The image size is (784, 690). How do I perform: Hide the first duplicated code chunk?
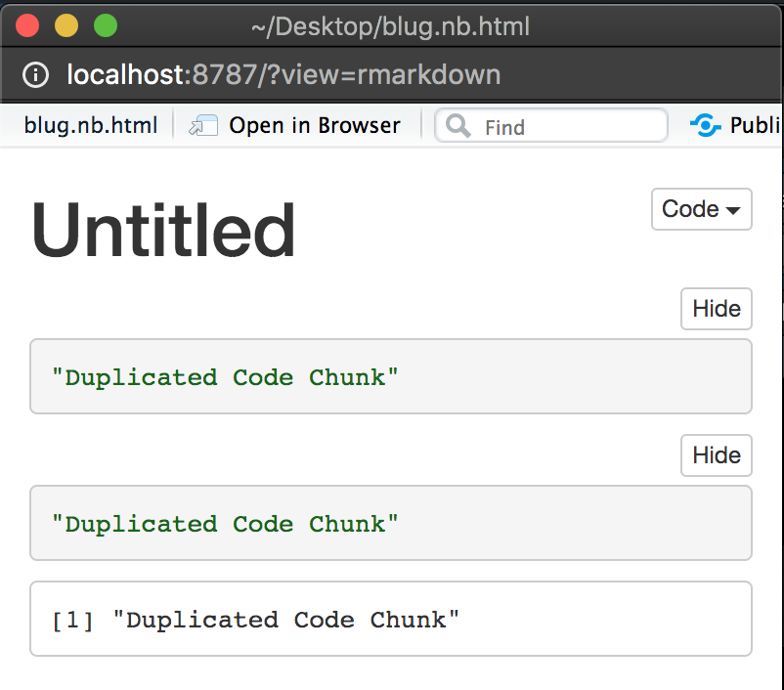(716, 309)
